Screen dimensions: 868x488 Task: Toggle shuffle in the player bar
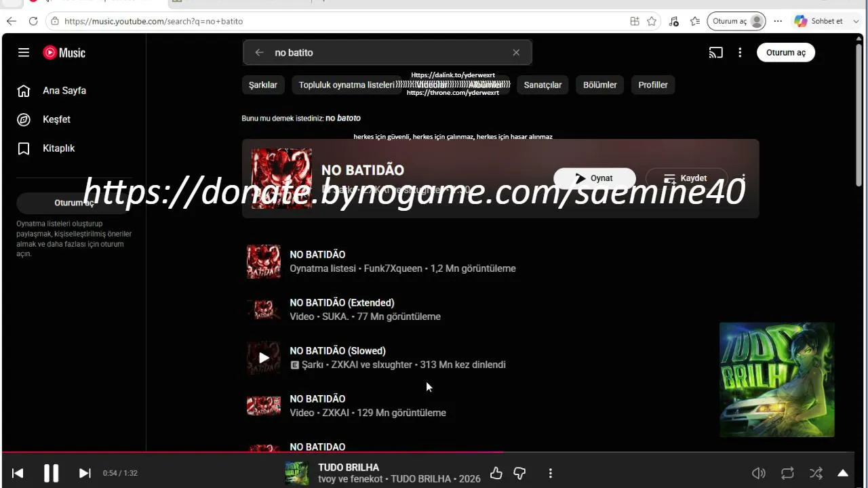coord(816,473)
